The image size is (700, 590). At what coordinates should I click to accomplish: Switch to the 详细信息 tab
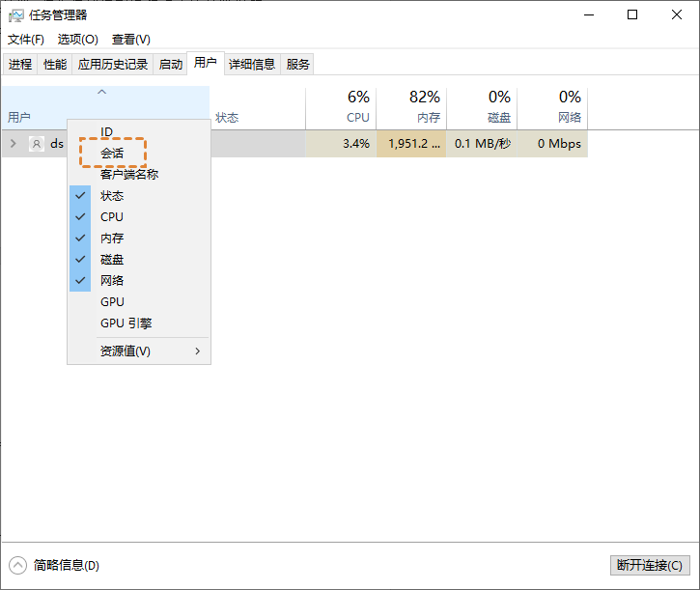[252, 65]
